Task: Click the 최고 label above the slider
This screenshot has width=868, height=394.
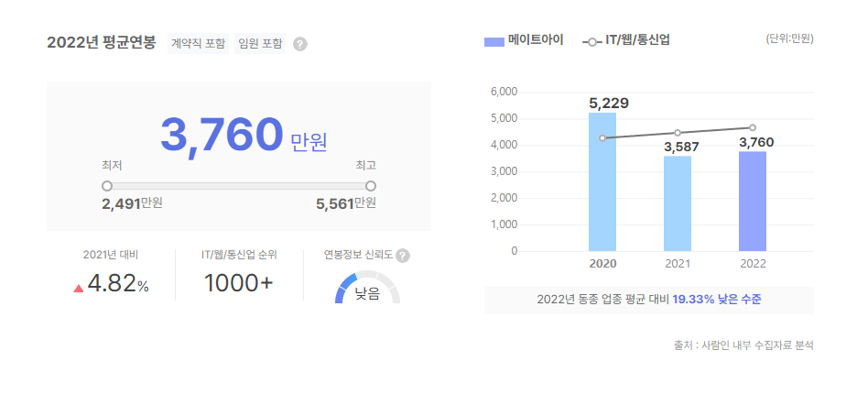Action: coord(366,166)
